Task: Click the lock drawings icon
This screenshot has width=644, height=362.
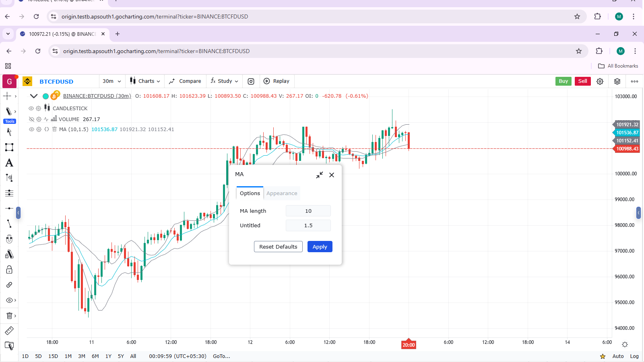Action: click(x=9, y=270)
